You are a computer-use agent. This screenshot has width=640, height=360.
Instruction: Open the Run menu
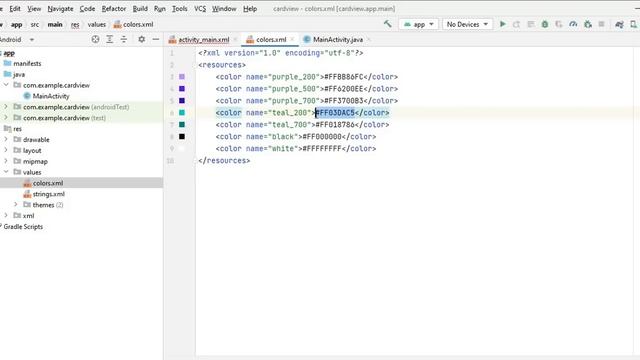tap(160, 9)
